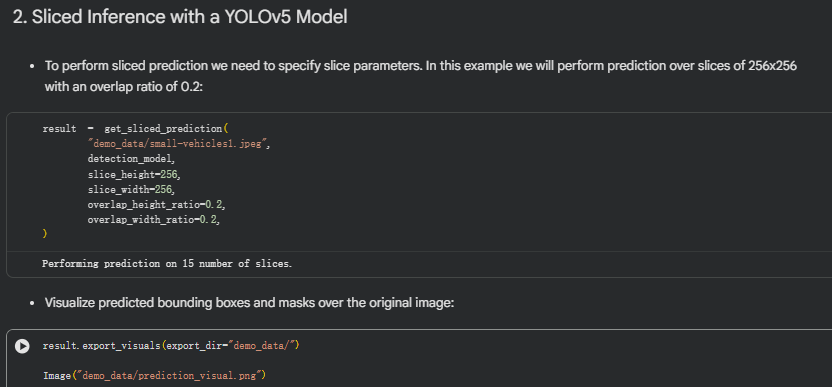Select the Sliced Inference with a YOLOv5 Model heading
This screenshot has height=387, width=832.
(x=180, y=17)
